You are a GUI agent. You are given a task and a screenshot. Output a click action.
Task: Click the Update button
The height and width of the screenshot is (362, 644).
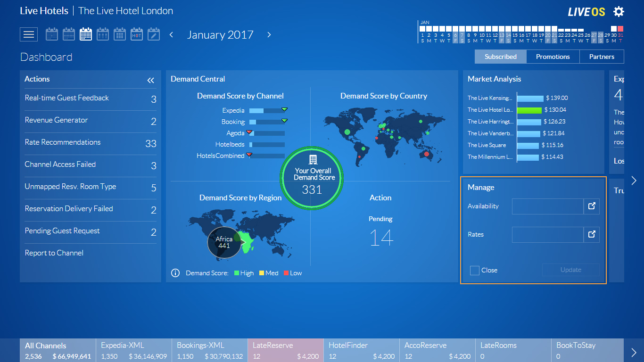(x=570, y=270)
